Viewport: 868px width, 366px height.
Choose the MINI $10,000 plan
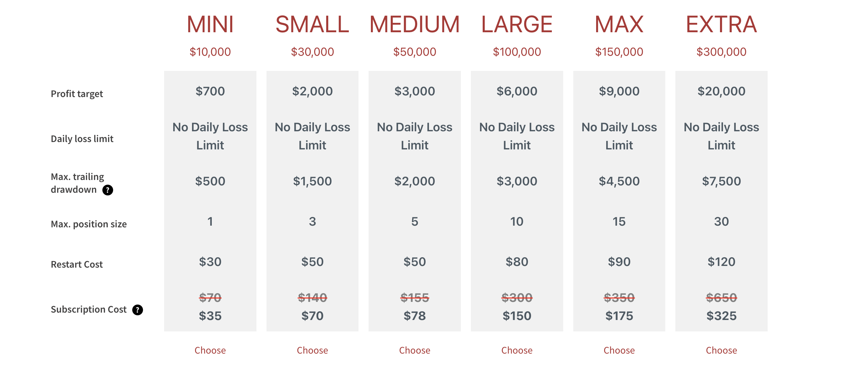(210, 350)
